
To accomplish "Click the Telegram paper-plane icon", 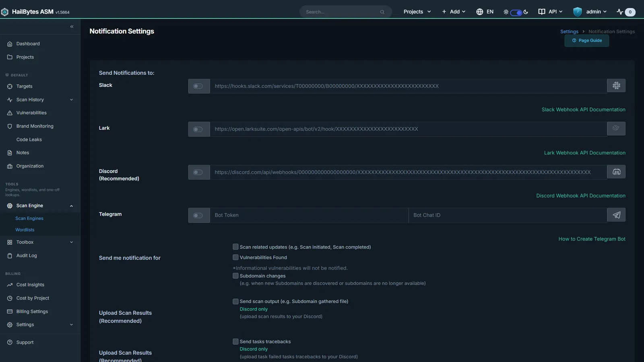I will tap(616, 215).
